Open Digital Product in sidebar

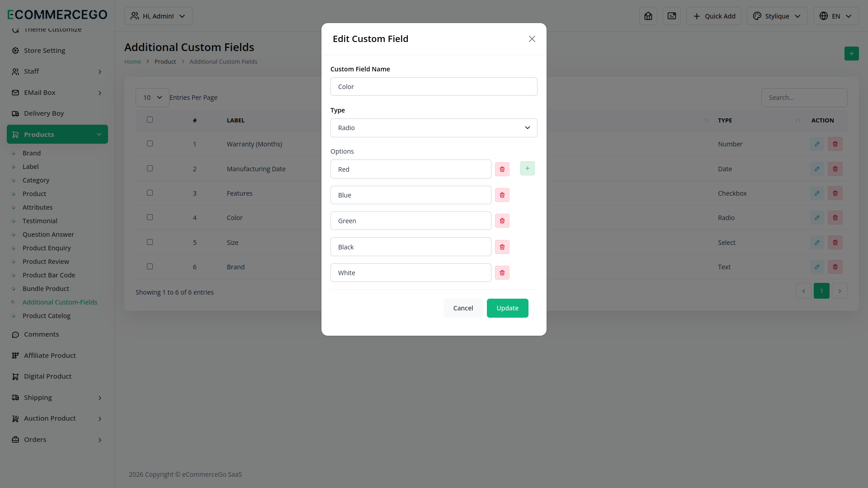pyautogui.click(x=57, y=376)
